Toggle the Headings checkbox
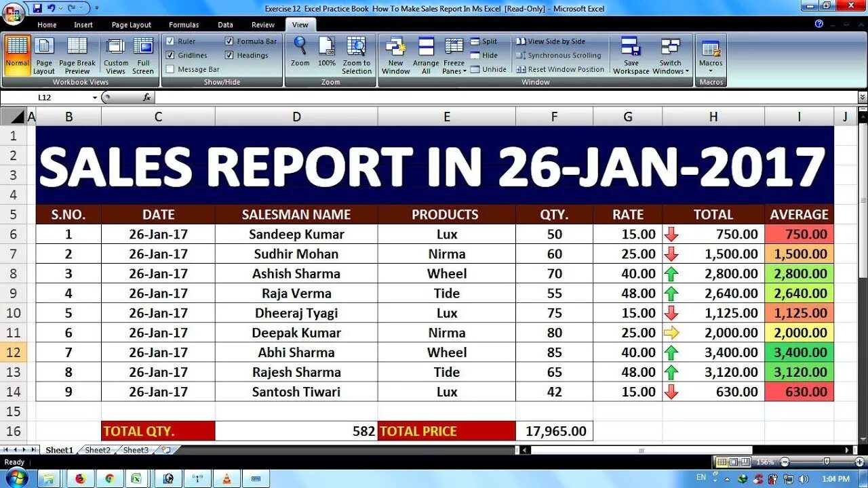 click(229, 55)
